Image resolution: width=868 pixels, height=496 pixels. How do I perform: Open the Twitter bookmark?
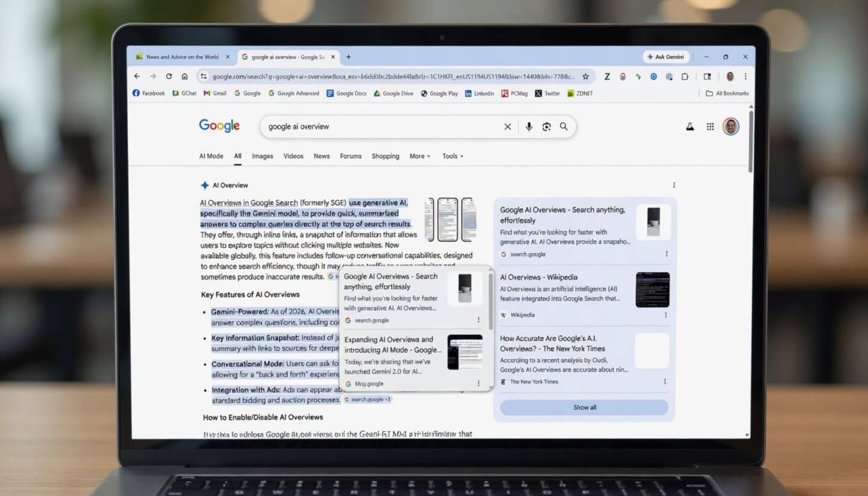tap(547, 93)
